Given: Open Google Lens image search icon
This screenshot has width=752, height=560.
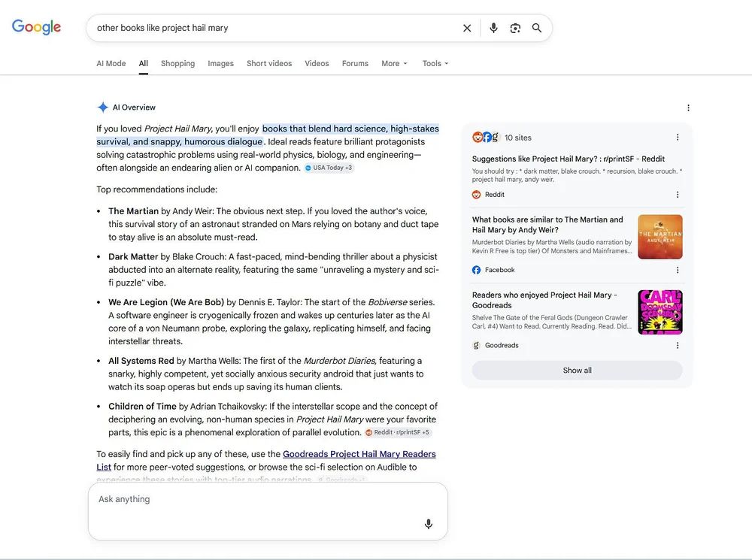Looking at the screenshot, I should pyautogui.click(x=515, y=29).
